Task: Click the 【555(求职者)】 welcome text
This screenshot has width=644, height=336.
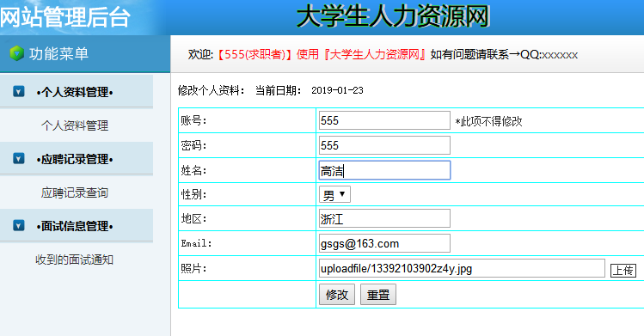Action: click(254, 54)
